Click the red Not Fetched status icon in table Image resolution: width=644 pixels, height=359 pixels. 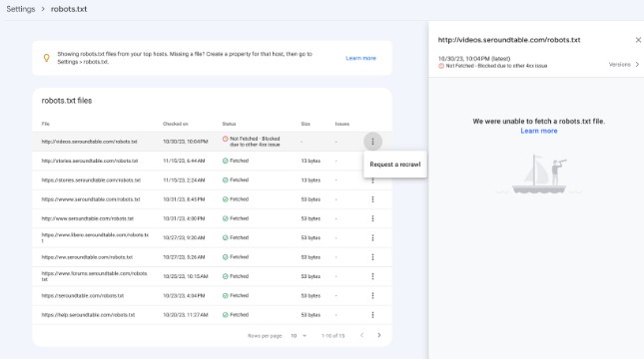(225, 139)
